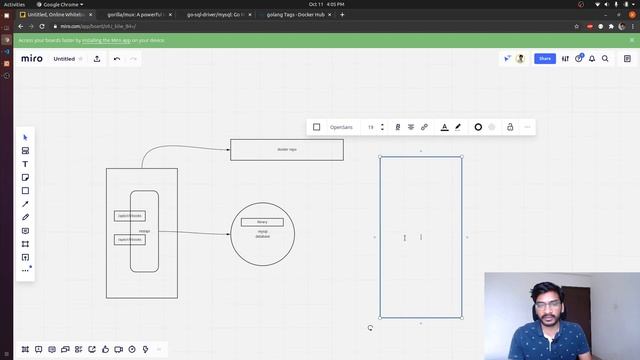
Task: Adjust font size stepper arrows
Action: click(x=382, y=127)
